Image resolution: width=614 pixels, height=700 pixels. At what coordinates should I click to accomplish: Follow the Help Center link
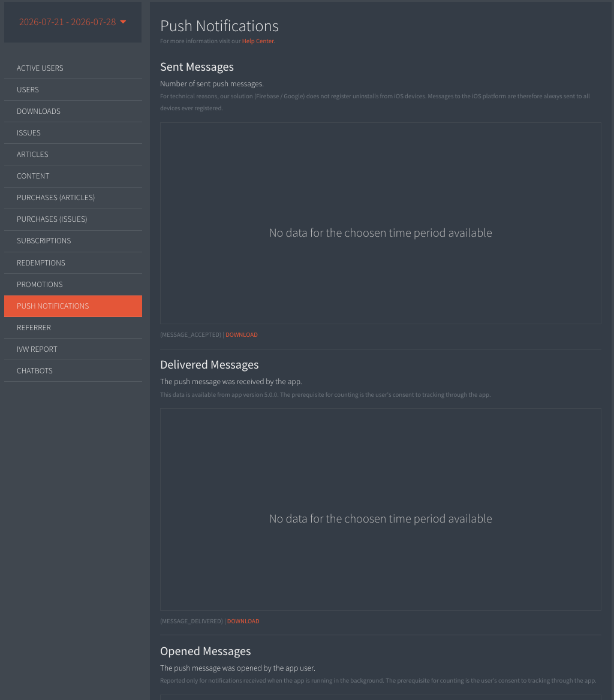(x=258, y=41)
